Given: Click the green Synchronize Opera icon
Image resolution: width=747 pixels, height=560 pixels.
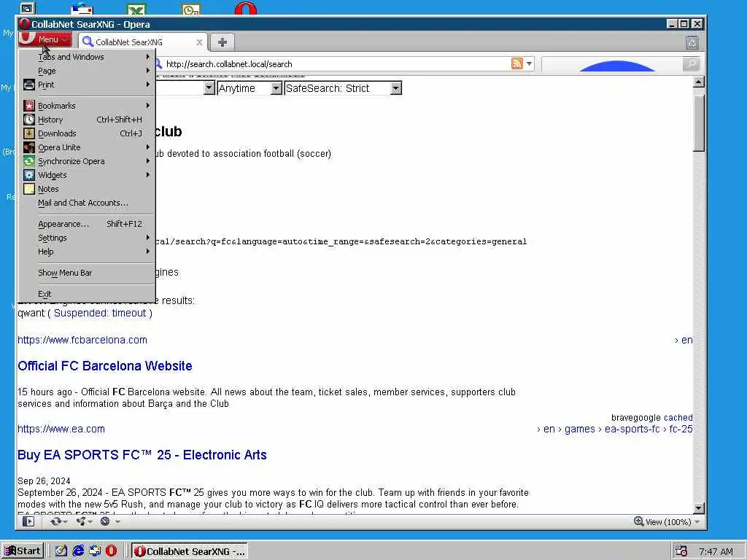Looking at the screenshot, I should 29,161.
